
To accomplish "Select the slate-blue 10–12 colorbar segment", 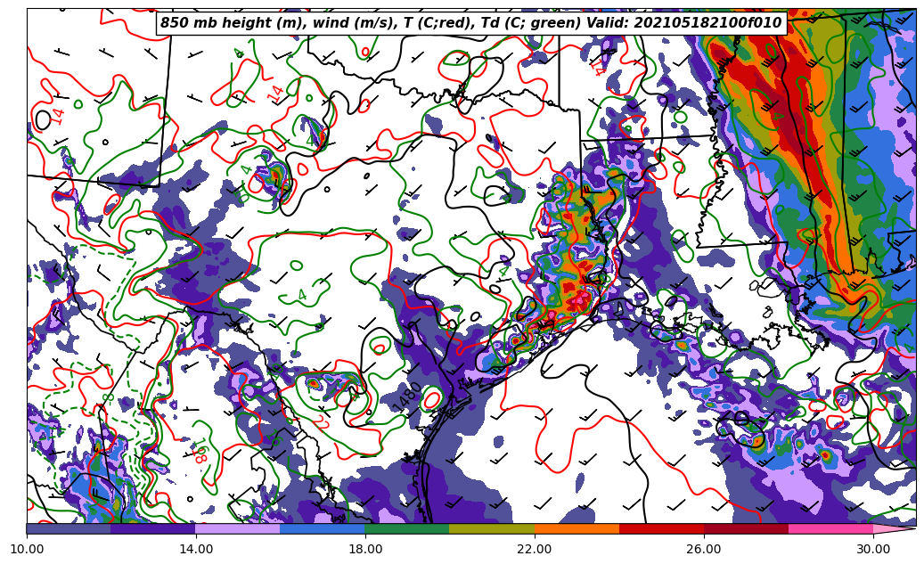I will [x=69, y=528].
